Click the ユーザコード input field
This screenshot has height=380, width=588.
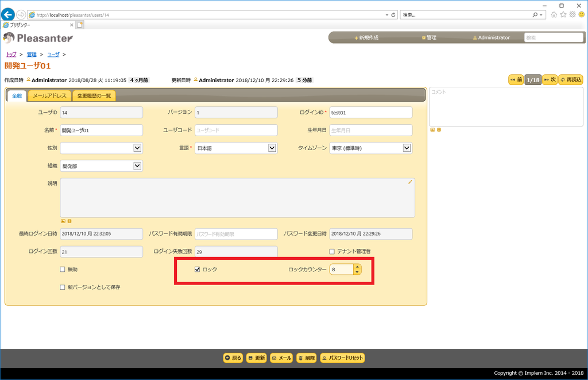pyautogui.click(x=236, y=130)
